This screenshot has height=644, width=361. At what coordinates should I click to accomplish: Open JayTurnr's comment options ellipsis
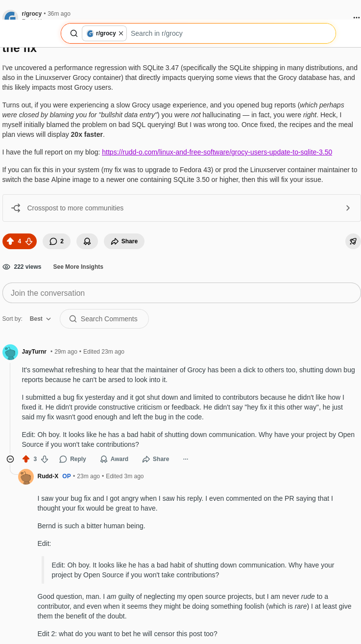pyautogui.click(x=185, y=459)
